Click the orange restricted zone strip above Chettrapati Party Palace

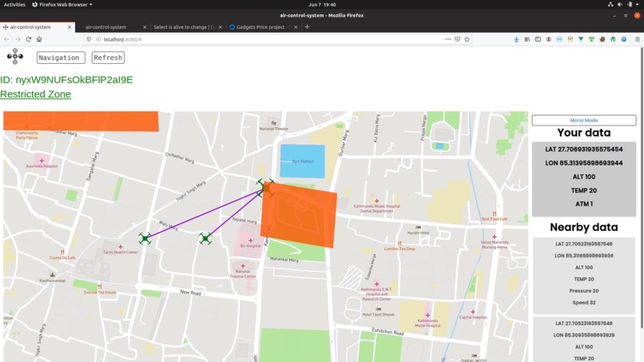click(x=81, y=121)
